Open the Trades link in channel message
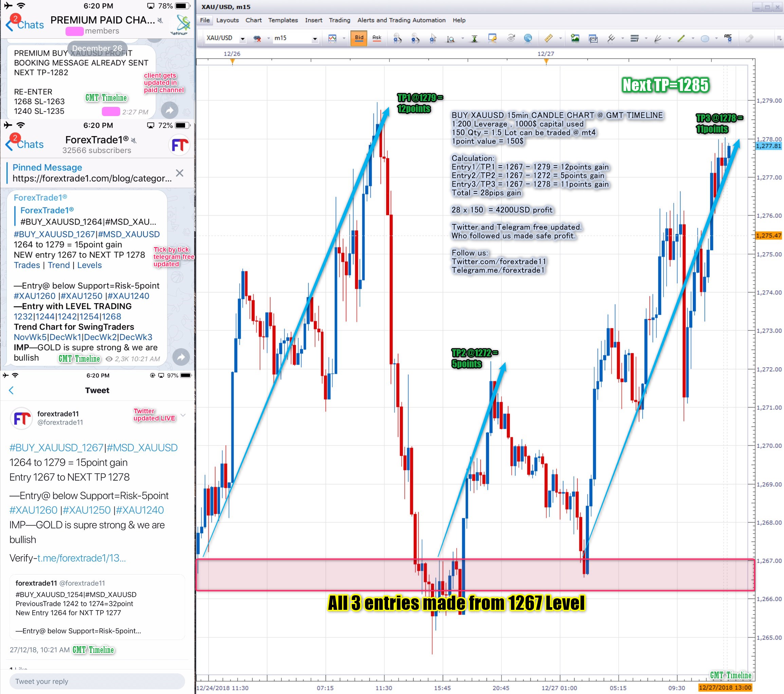This screenshot has height=694, width=784. pyautogui.click(x=27, y=265)
